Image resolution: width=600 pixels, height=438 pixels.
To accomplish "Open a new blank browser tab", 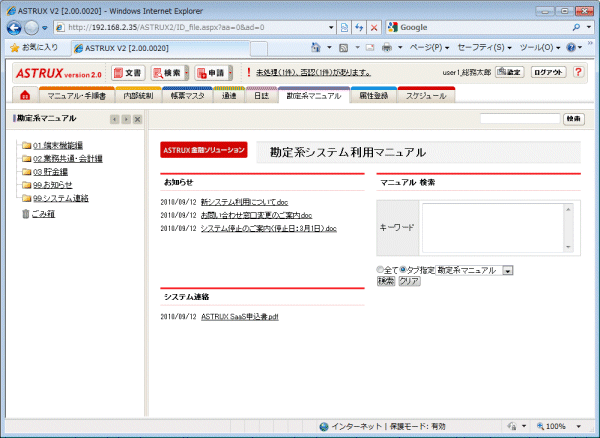I will (259, 49).
